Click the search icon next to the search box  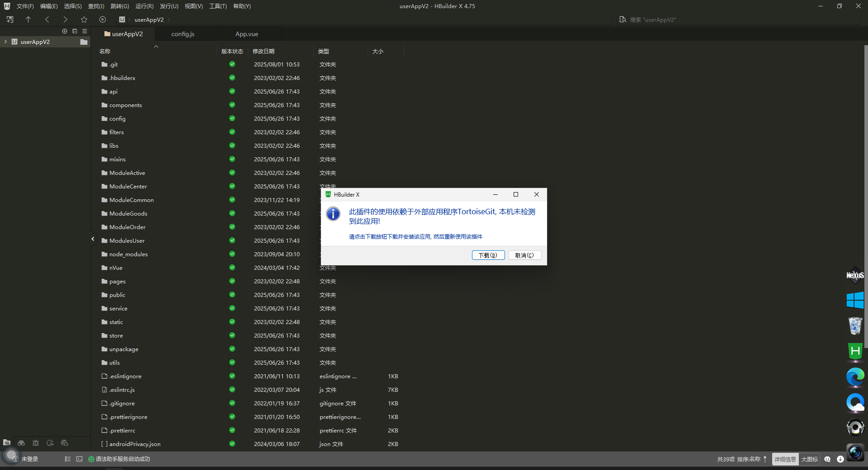[x=623, y=19]
